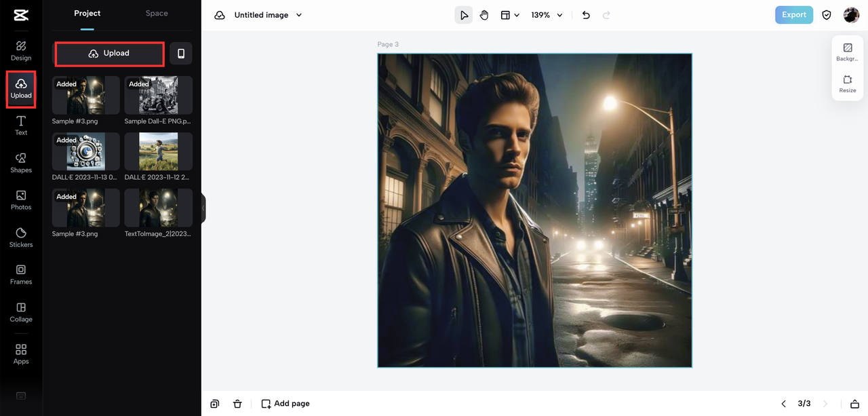Click the trash delete page icon
Image resolution: width=868 pixels, height=416 pixels.
click(237, 404)
